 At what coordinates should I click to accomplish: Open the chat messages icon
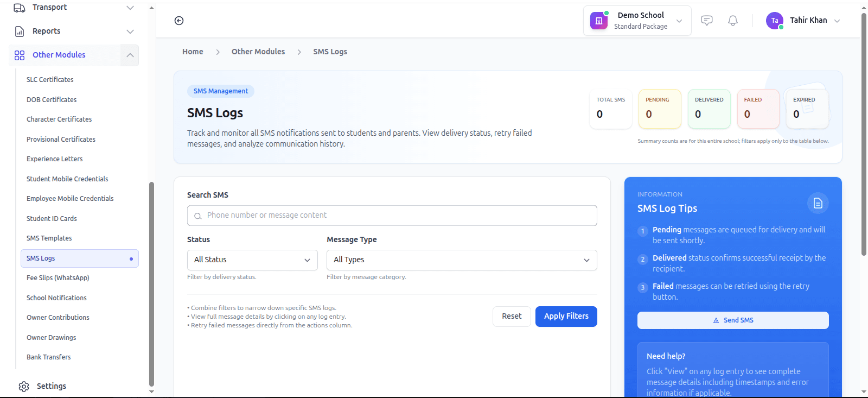coord(706,21)
